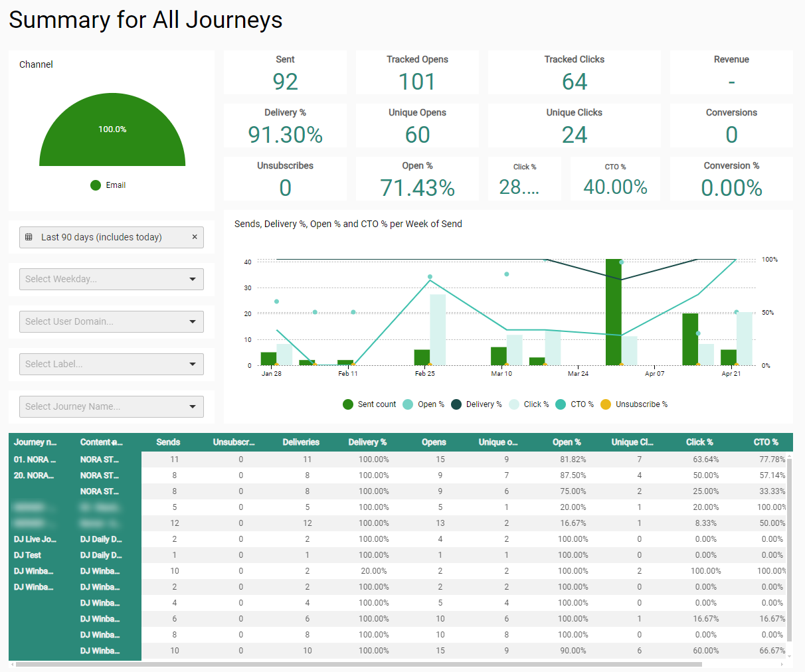Hide CTO % series via legend

pyautogui.click(x=561, y=404)
